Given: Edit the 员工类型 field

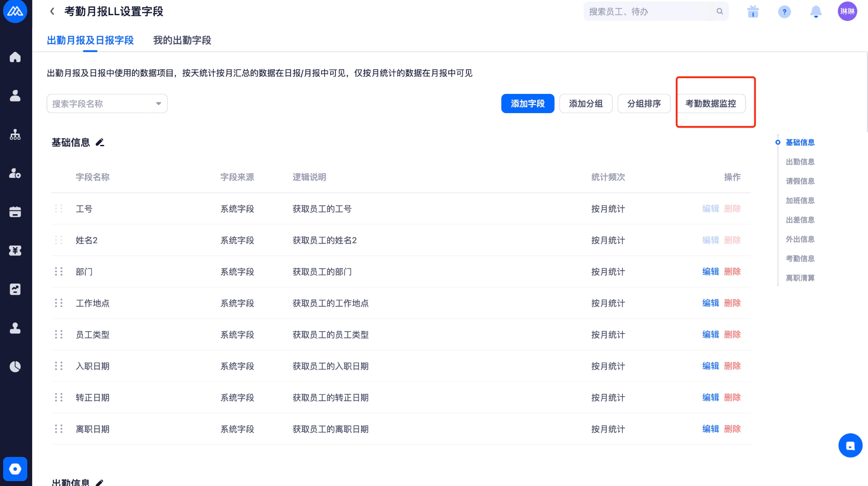Looking at the screenshot, I should 711,334.
